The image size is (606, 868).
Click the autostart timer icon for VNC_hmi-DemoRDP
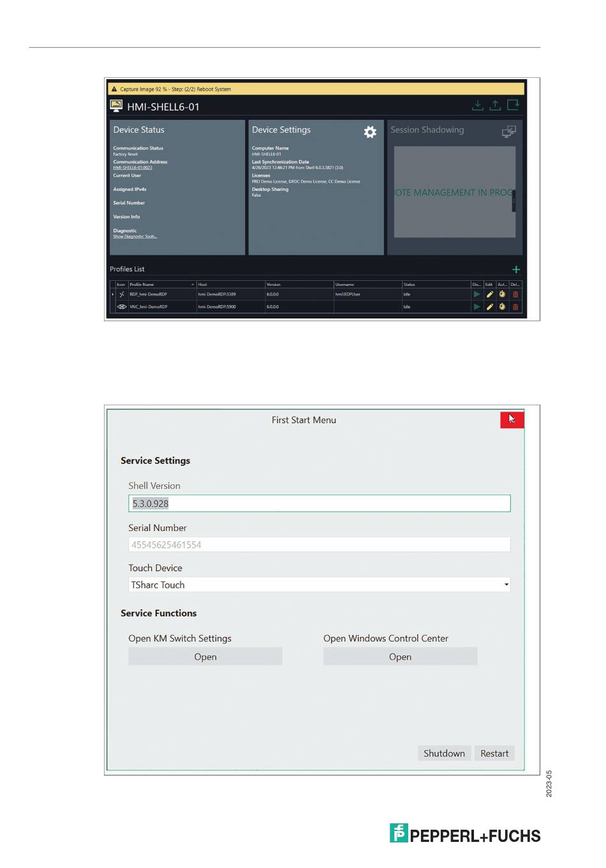tap(503, 307)
